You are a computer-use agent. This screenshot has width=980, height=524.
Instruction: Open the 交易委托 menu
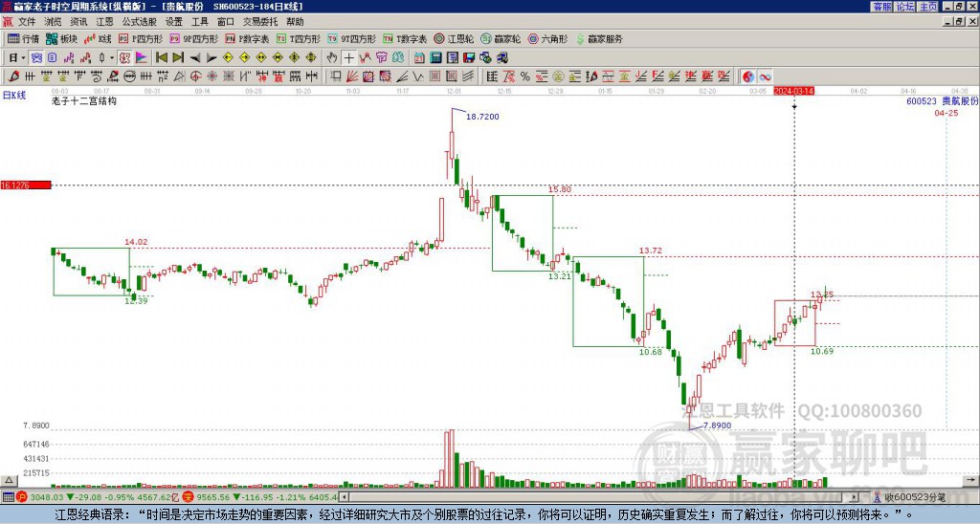(x=260, y=22)
